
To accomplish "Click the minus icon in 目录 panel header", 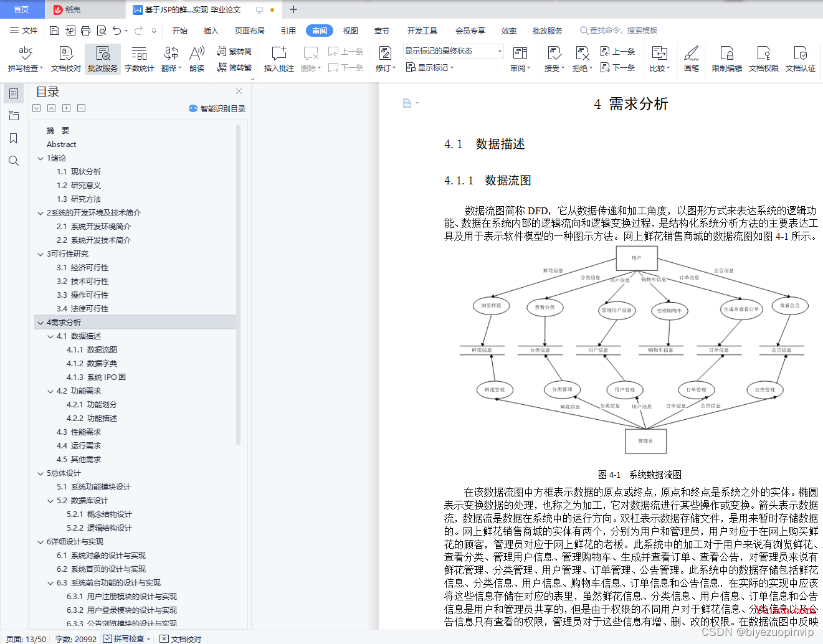I will point(81,108).
